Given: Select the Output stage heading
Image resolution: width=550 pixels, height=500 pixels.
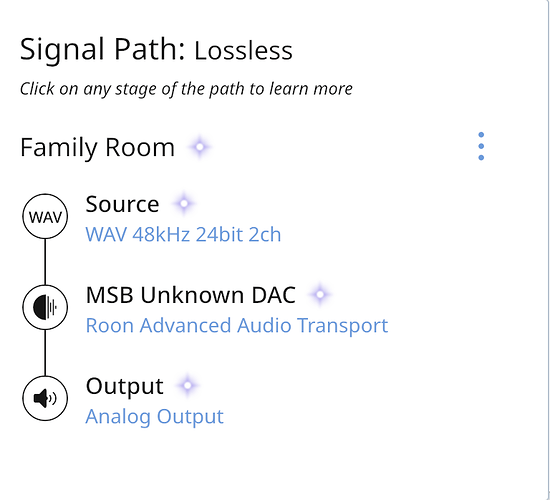Looking at the screenshot, I should [125, 386].
